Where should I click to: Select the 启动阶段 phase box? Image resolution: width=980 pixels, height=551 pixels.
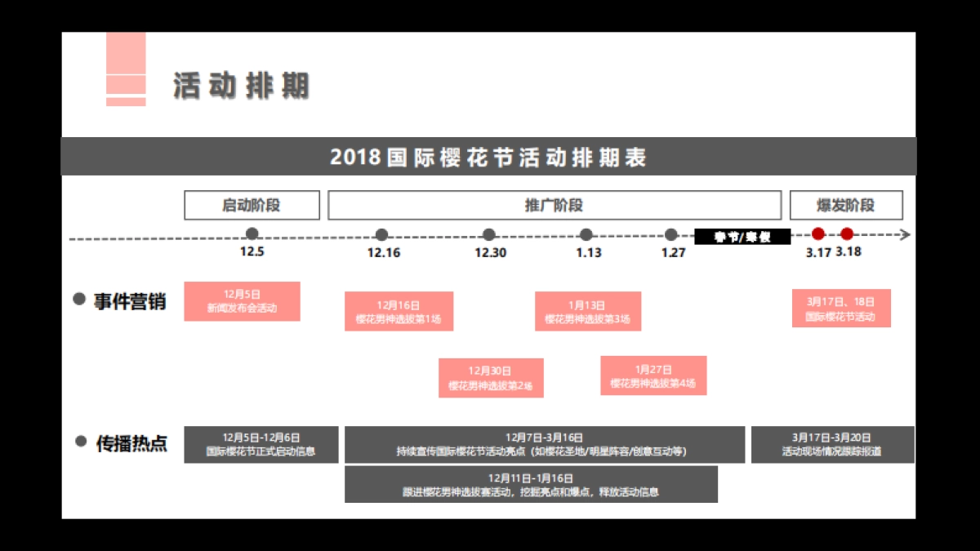(x=252, y=205)
